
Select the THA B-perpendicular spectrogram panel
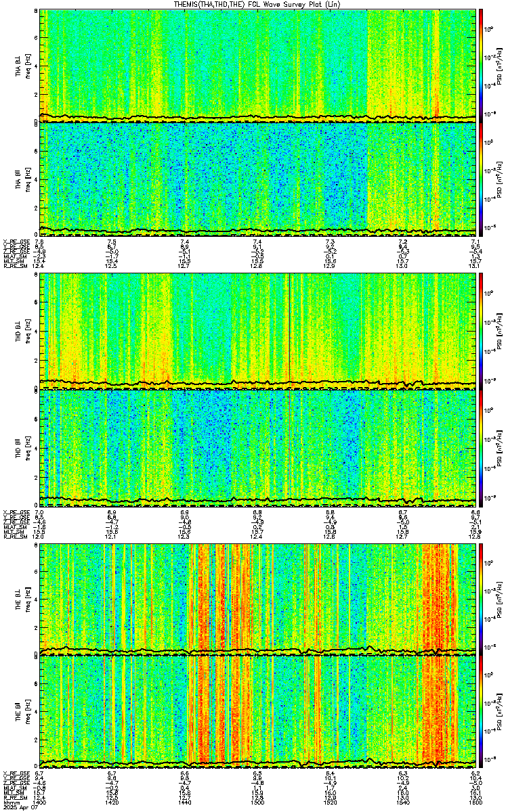tap(258, 66)
